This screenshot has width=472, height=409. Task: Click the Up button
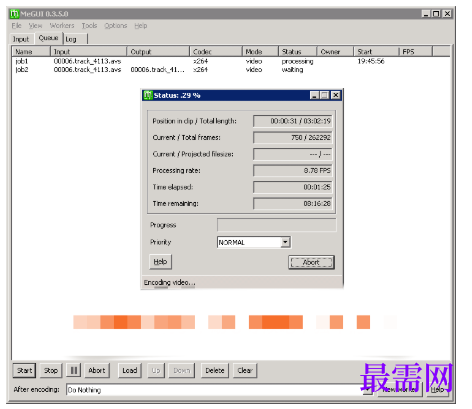pos(156,370)
